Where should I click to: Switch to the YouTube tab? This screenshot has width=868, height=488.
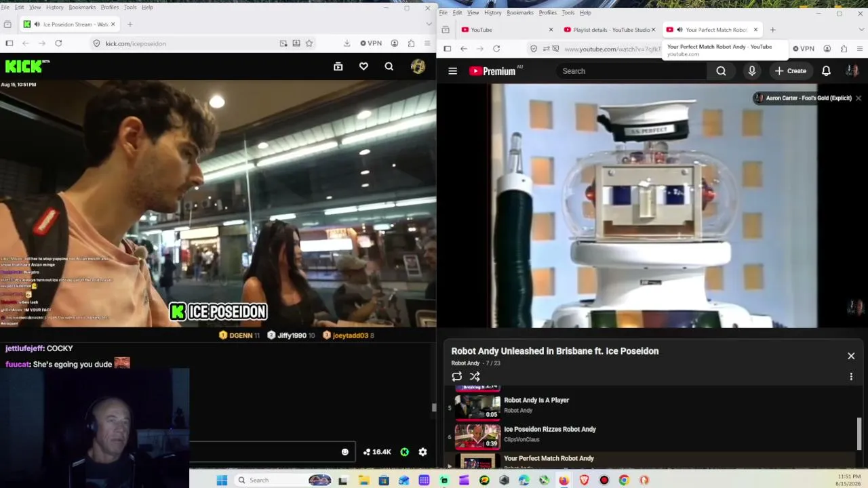505,30
